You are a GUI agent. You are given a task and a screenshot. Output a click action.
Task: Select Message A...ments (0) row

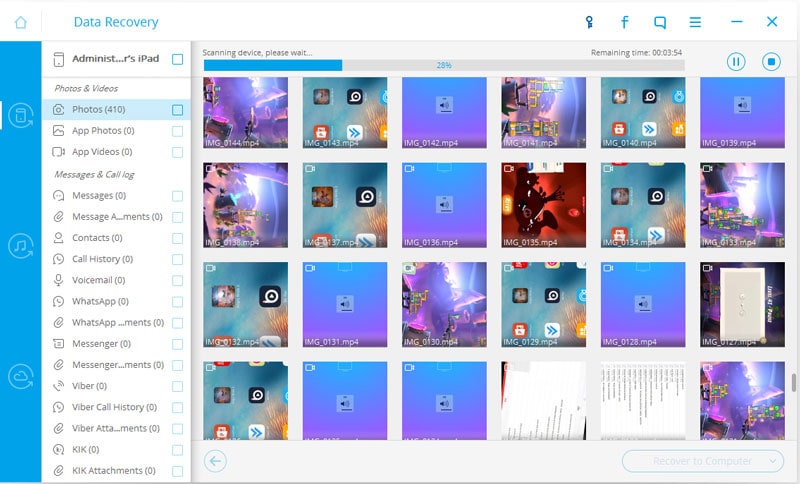(116, 217)
